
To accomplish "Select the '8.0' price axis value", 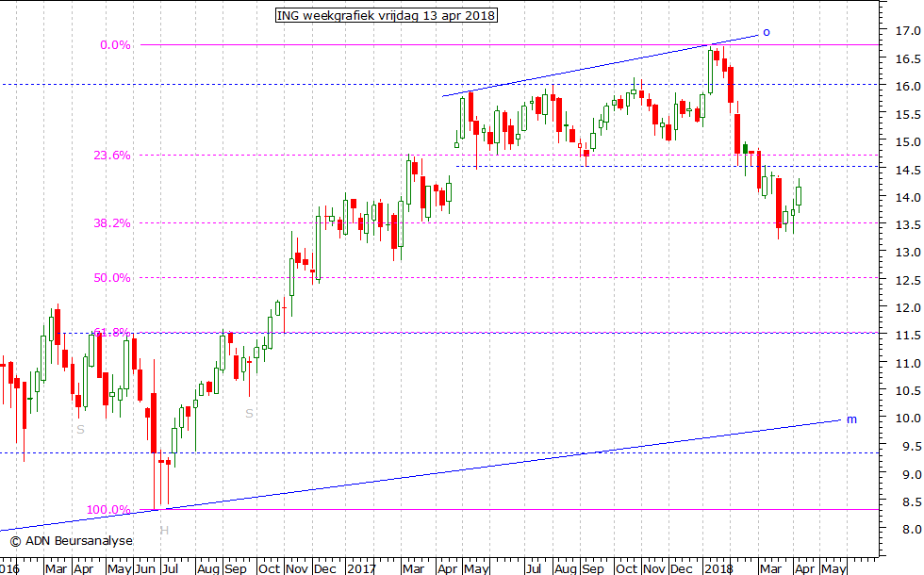I will click(911, 530).
